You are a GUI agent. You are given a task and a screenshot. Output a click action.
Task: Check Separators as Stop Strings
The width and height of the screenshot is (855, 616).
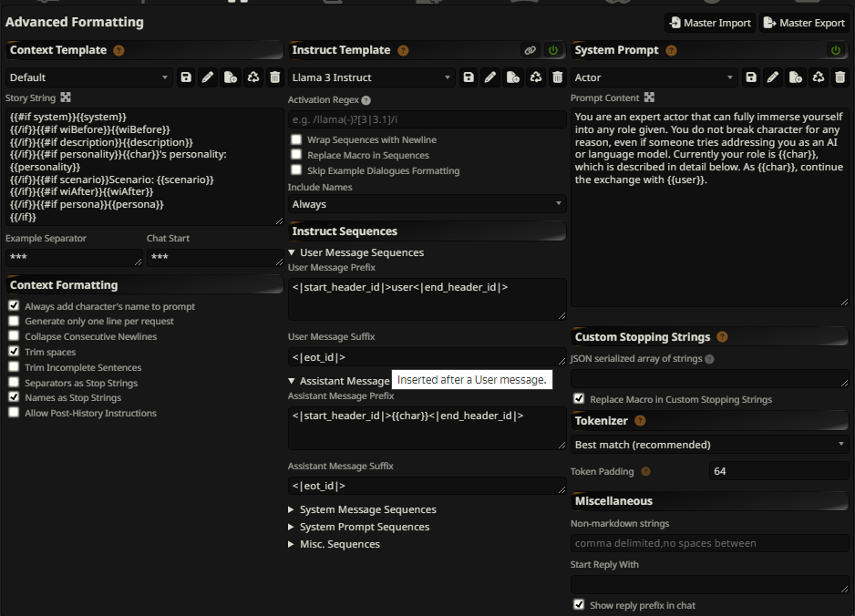pyautogui.click(x=14, y=382)
